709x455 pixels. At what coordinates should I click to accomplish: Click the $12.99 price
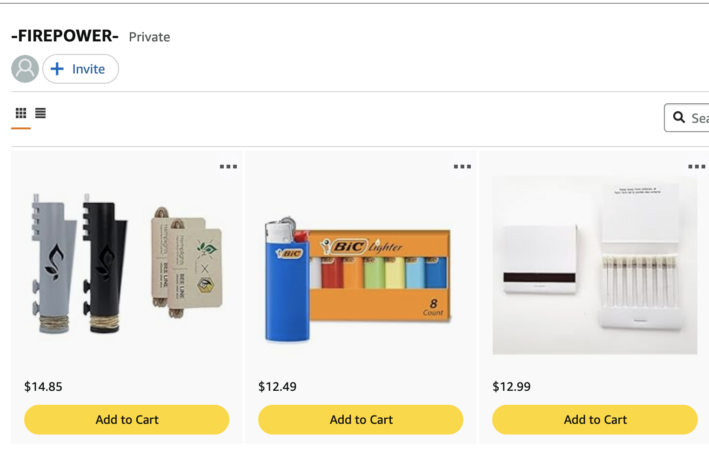pyautogui.click(x=510, y=387)
